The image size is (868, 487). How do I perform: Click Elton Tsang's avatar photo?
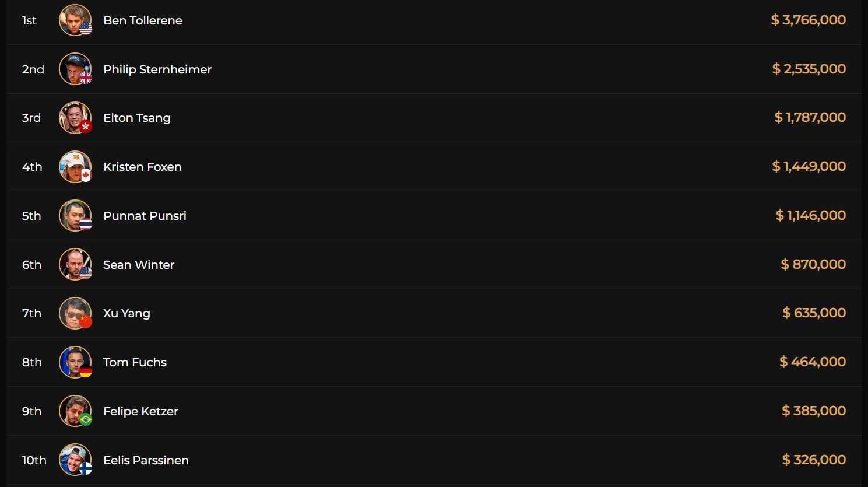(x=75, y=118)
